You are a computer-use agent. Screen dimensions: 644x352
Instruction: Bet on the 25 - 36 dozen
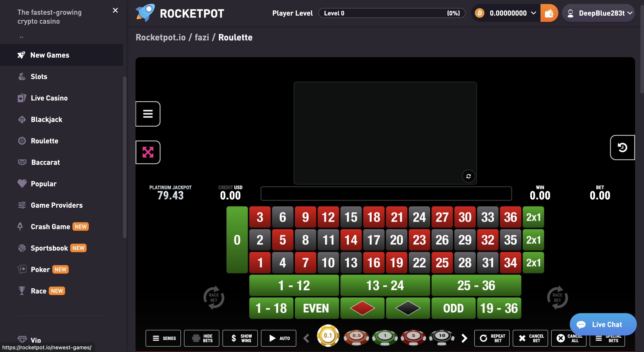(476, 285)
